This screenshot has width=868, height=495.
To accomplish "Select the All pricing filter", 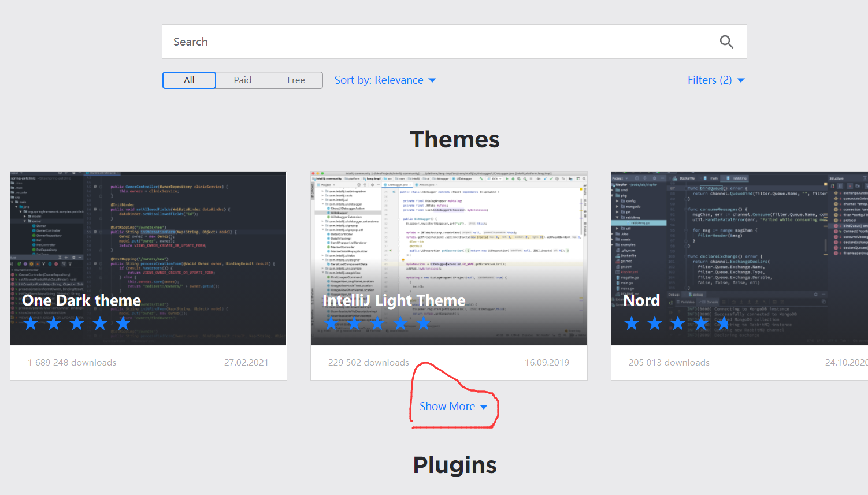I will [189, 80].
